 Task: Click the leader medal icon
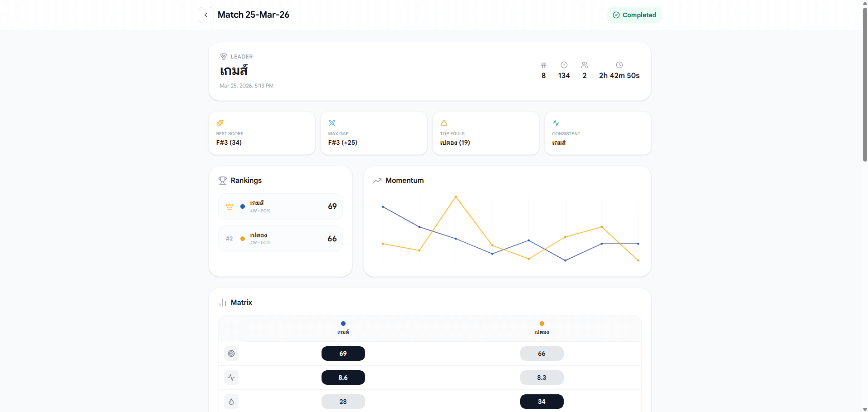tap(224, 57)
